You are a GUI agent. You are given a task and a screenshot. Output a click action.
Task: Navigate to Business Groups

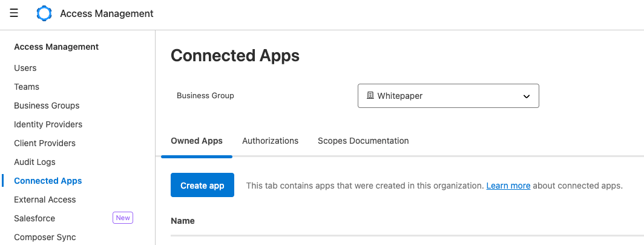point(47,106)
